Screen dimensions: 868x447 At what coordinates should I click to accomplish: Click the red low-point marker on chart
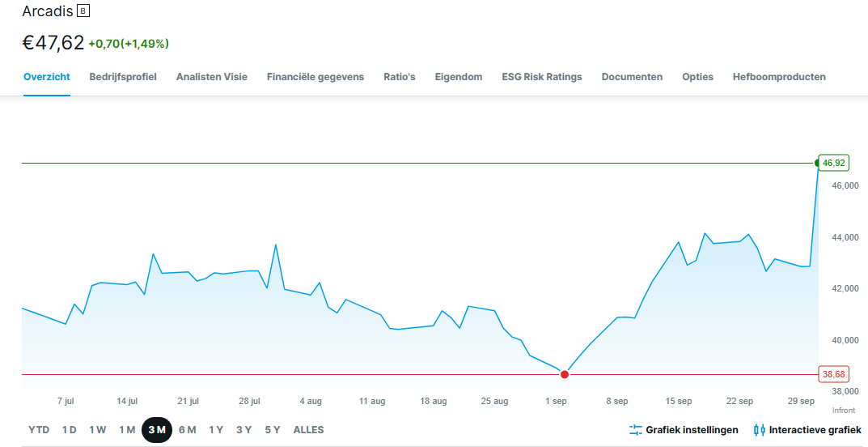pos(565,374)
